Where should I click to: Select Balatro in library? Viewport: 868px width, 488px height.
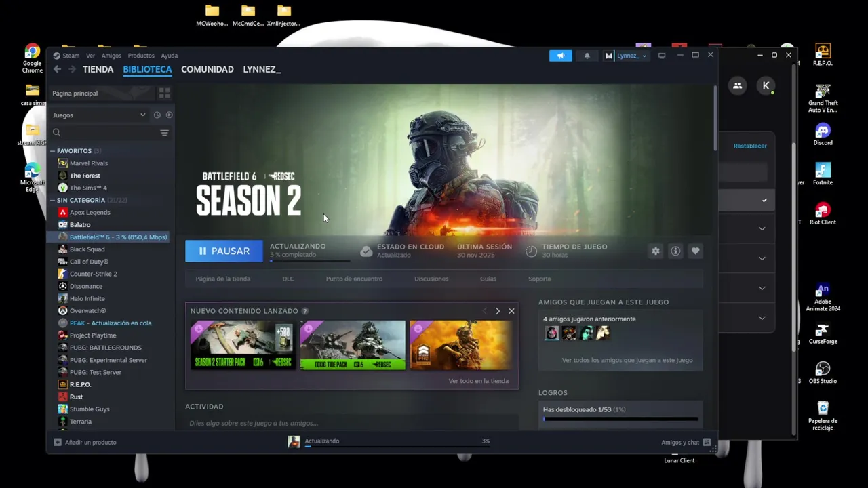80,224
